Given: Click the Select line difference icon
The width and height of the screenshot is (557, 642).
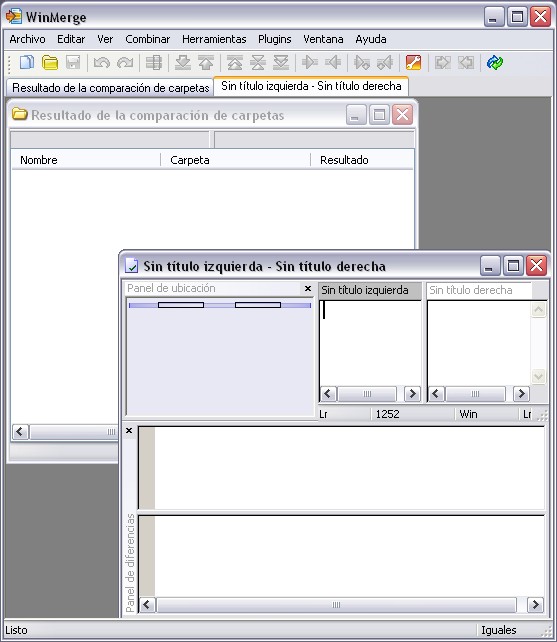Looking at the screenshot, I should [154, 63].
